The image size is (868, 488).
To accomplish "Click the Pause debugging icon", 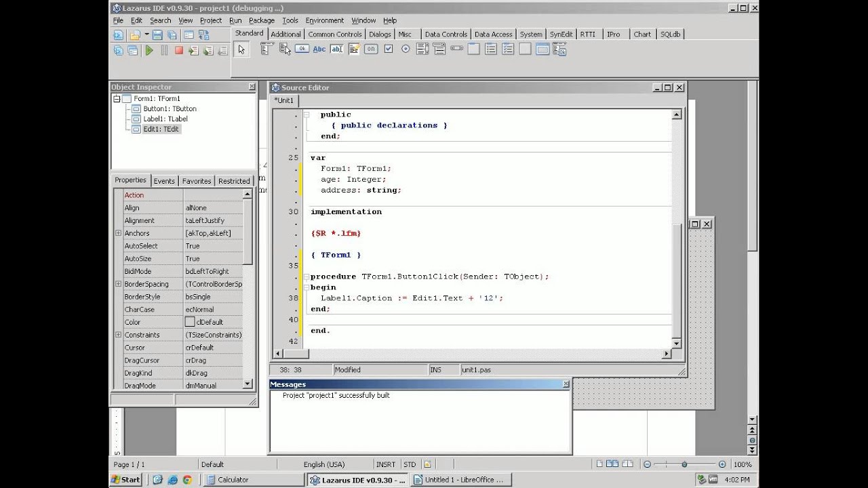I will [164, 50].
